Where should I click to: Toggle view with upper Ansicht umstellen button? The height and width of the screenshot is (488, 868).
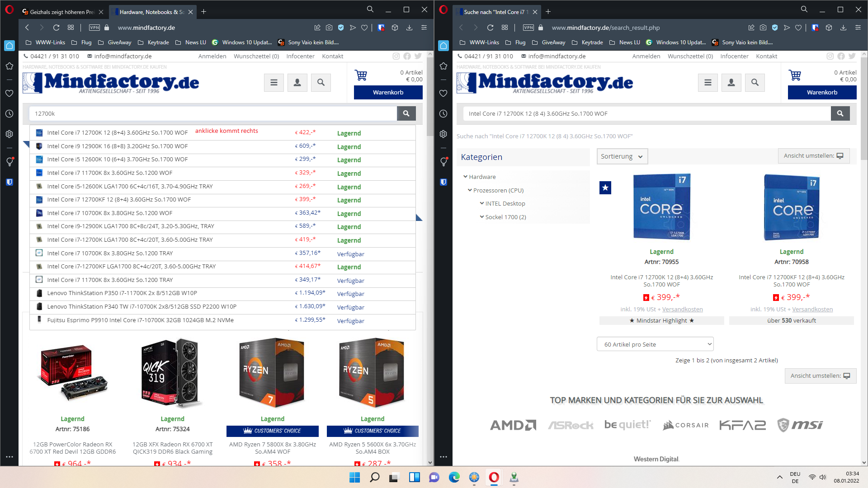tap(813, 156)
